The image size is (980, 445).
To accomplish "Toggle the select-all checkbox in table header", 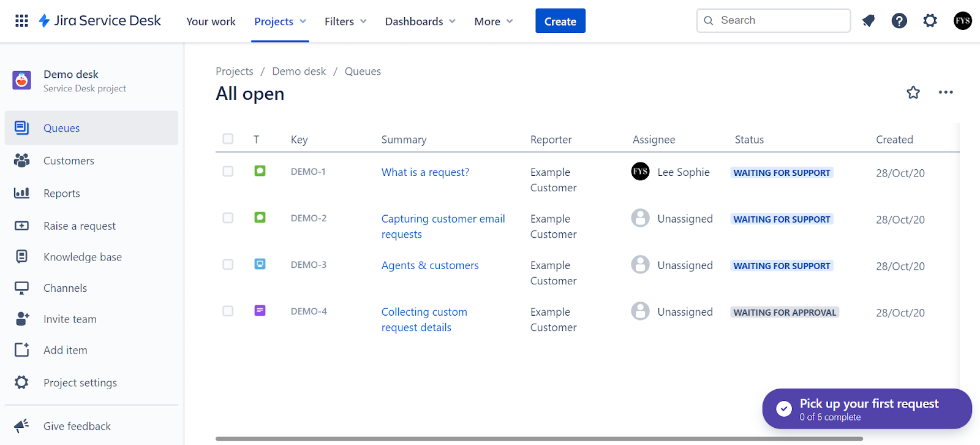I will point(228,139).
